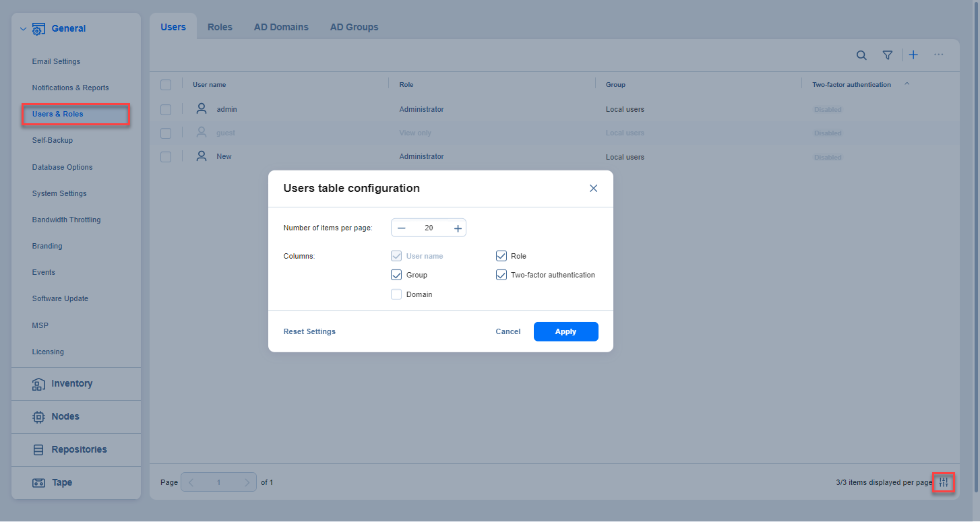Toggle the Two-factor authentication column checkbox
Viewport: 980px width, 522px height.
click(501, 275)
